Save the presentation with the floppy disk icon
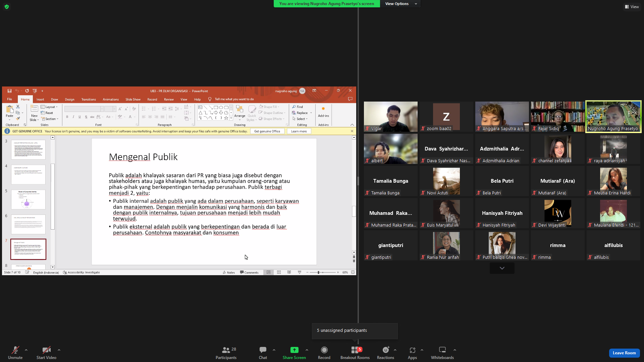This screenshot has height=362, width=644. [x=9, y=91]
